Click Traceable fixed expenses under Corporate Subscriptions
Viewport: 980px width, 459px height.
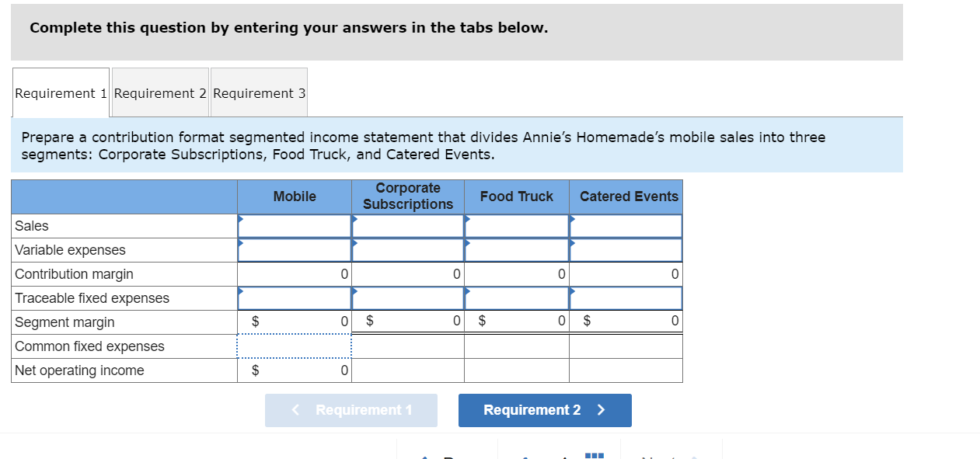(408, 297)
